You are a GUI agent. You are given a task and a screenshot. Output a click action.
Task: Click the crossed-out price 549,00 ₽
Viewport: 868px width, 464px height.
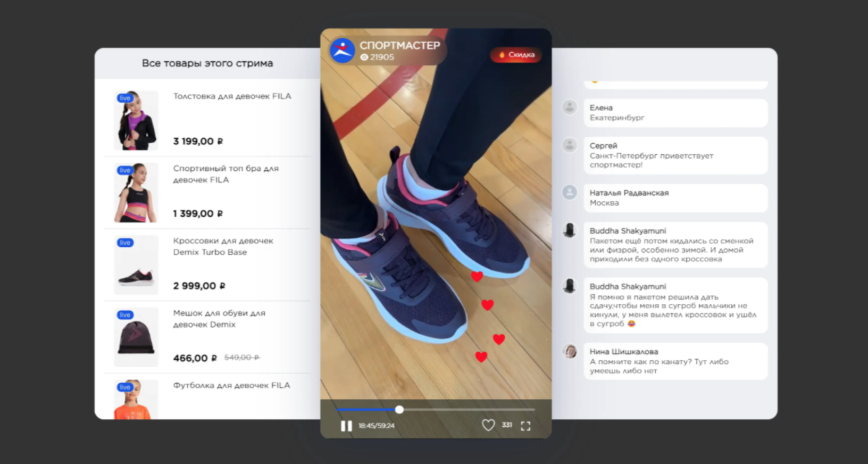pyautogui.click(x=242, y=358)
